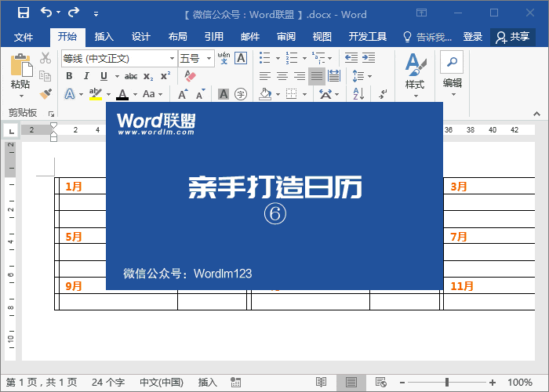Screen dimensions: 549x392
Task: Switch to the 设计 tab
Action: 140,36
